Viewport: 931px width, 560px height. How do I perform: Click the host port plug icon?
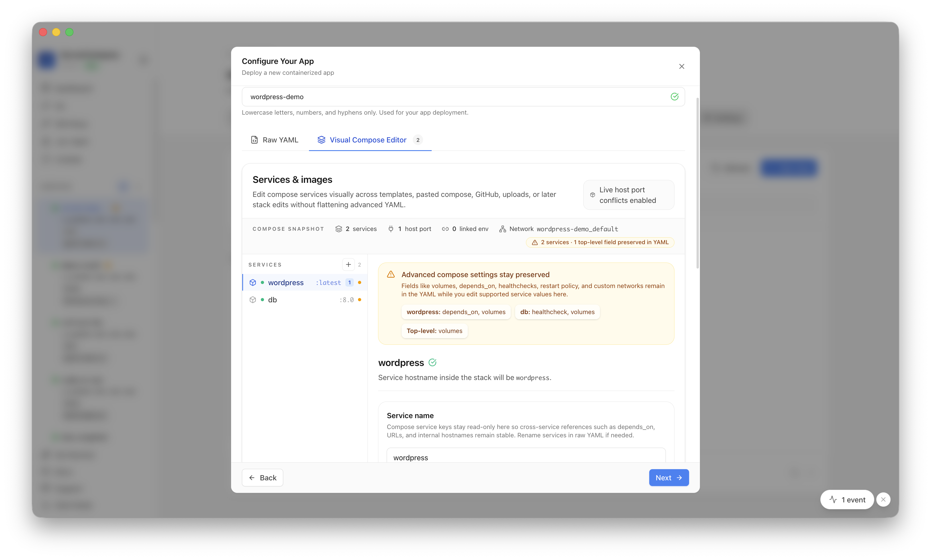(x=391, y=229)
